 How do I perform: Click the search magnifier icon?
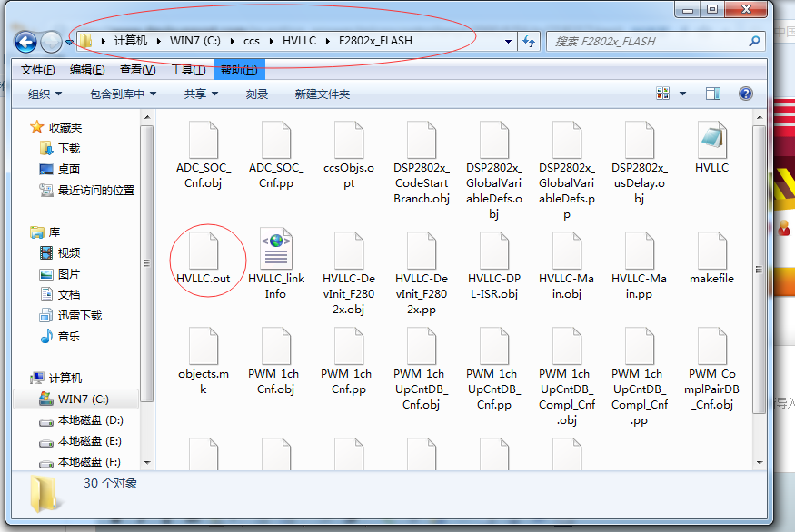click(x=754, y=41)
